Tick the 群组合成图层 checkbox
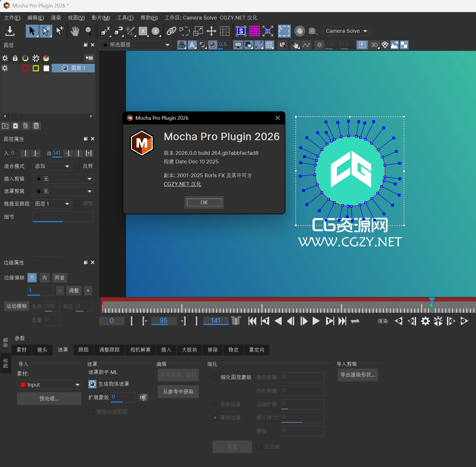Image resolution: width=476 pixels, height=467 pixels. (91, 412)
